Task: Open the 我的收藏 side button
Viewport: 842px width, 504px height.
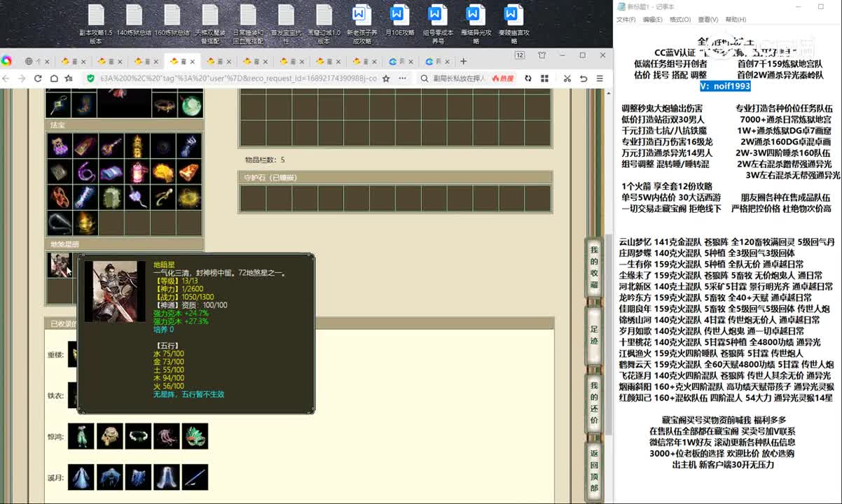Action: [594, 267]
